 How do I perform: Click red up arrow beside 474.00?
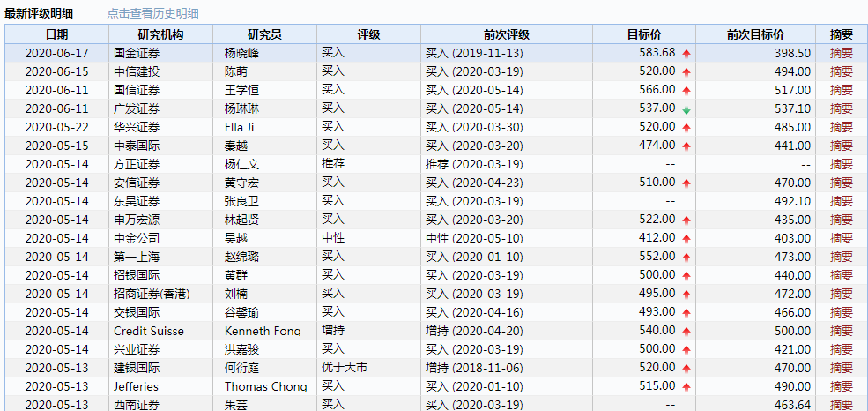point(686,146)
